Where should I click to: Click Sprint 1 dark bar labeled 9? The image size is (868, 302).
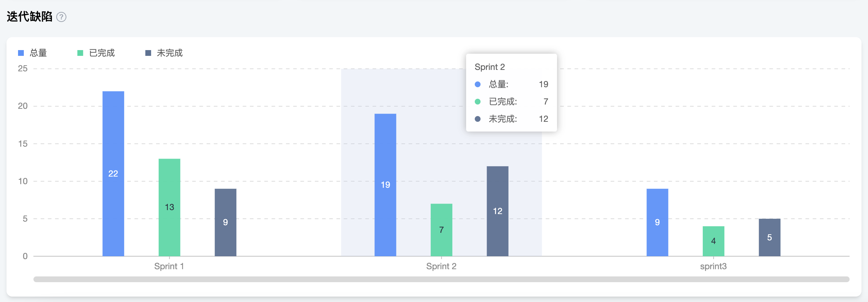[x=225, y=222]
